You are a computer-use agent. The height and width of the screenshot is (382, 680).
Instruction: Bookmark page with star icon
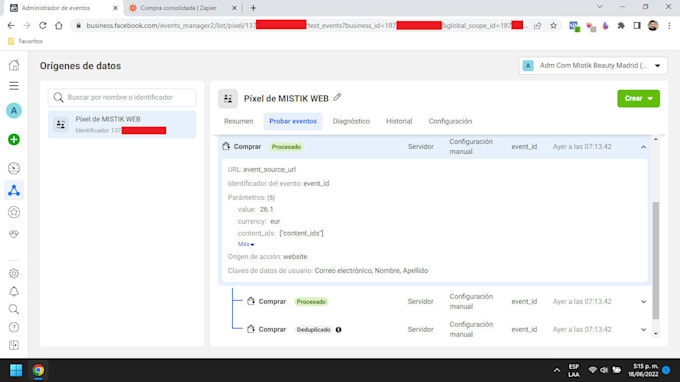coord(553,26)
